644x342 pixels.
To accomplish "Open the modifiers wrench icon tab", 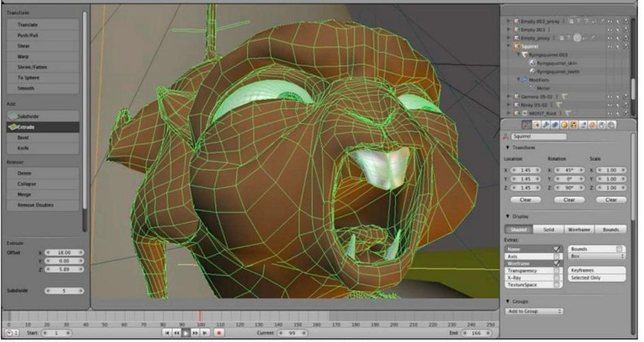I will click(x=546, y=125).
